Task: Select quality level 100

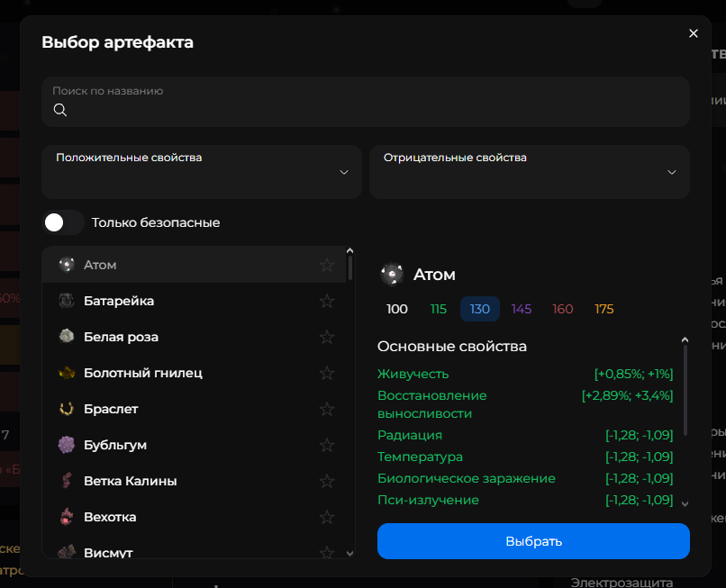Action: [397, 309]
